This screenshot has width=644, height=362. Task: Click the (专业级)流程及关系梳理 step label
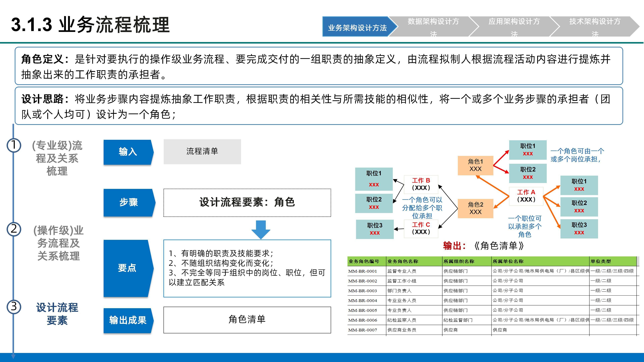tap(57, 158)
